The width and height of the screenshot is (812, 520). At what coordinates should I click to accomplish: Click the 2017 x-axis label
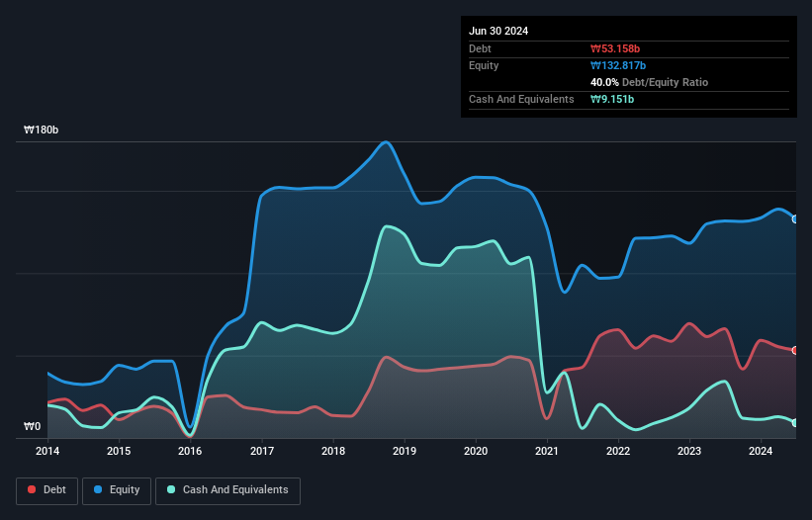(x=262, y=451)
